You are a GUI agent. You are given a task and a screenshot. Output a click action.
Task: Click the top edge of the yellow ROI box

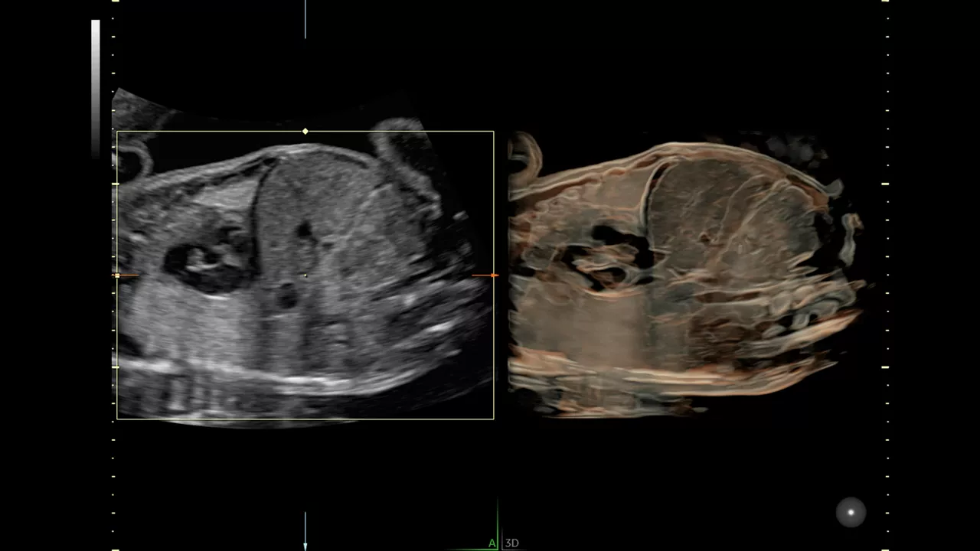[x=305, y=132]
